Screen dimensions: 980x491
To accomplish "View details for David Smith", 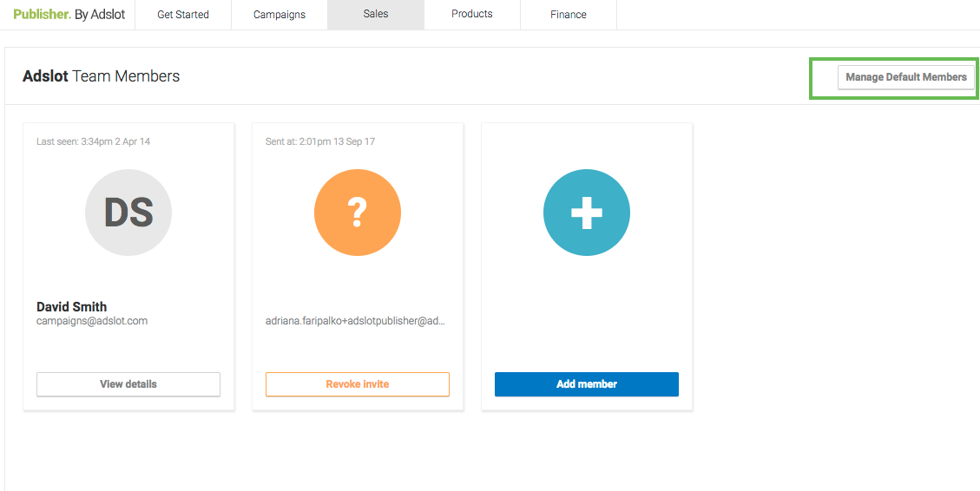I will point(128,384).
